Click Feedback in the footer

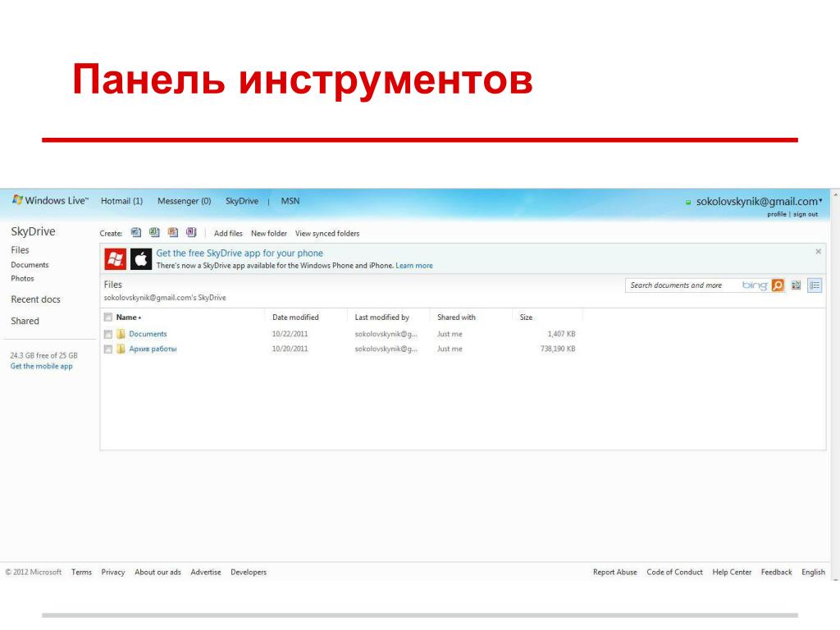pos(776,572)
